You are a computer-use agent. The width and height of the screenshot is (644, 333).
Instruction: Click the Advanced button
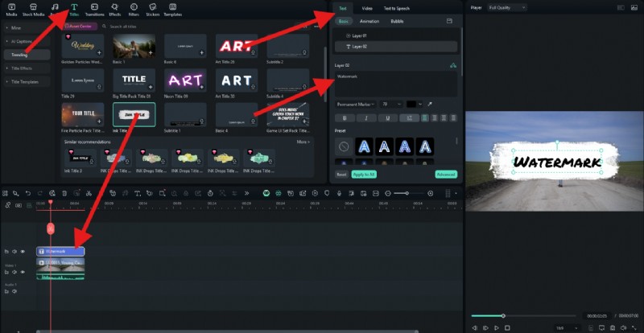[x=446, y=174]
